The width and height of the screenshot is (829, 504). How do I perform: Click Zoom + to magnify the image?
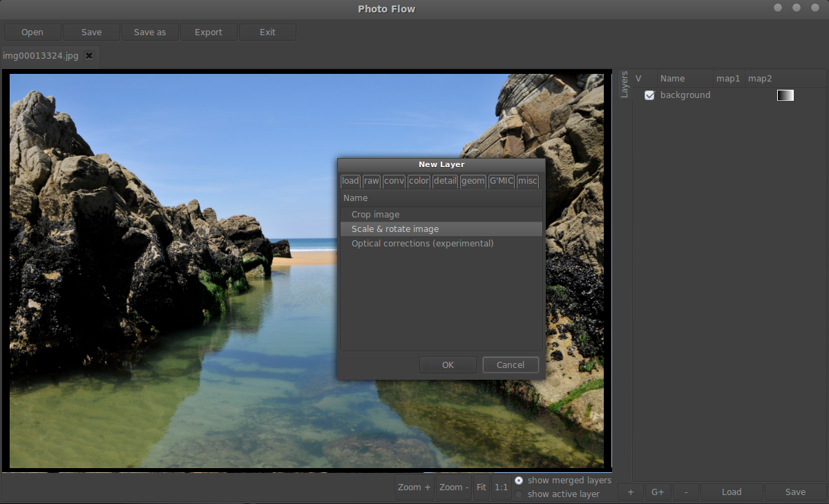[x=413, y=487]
